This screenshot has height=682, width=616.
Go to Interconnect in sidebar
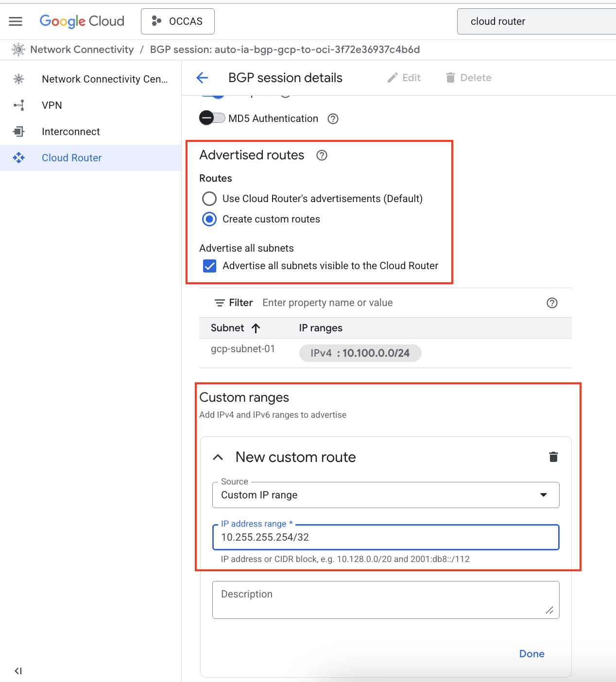point(71,132)
